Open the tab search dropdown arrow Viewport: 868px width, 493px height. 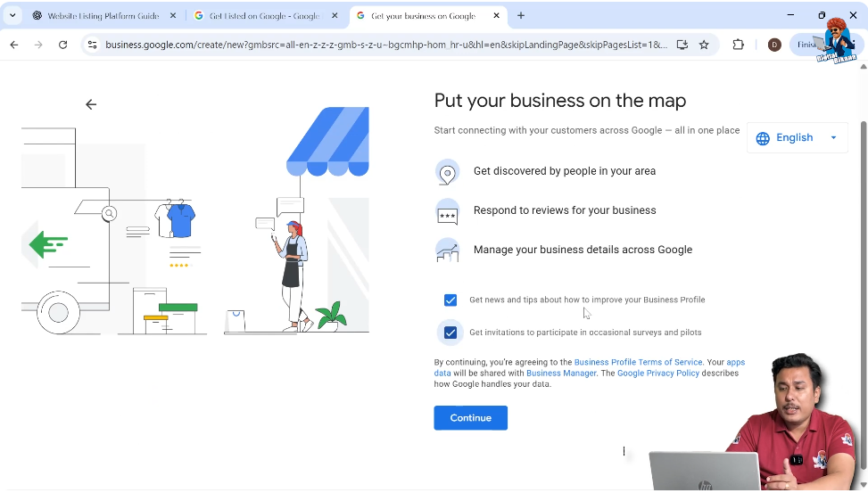click(x=12, y=15)
